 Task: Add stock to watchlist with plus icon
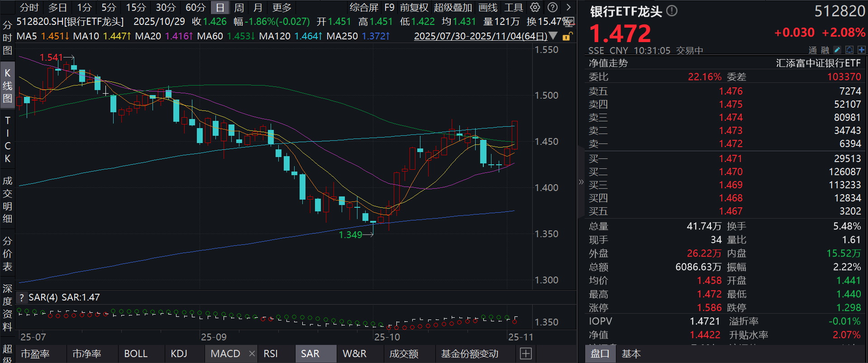point(861,50)
